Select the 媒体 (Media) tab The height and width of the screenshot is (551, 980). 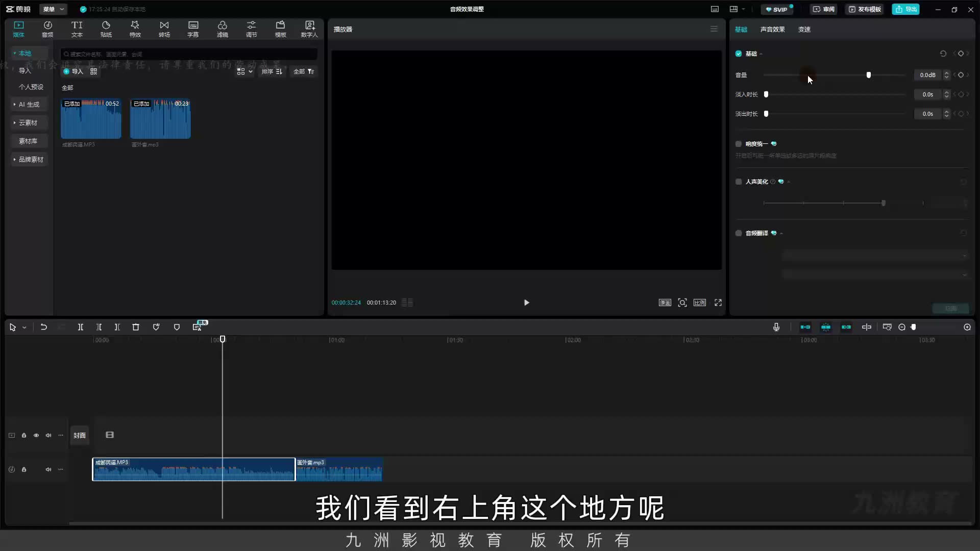(19, 29)
